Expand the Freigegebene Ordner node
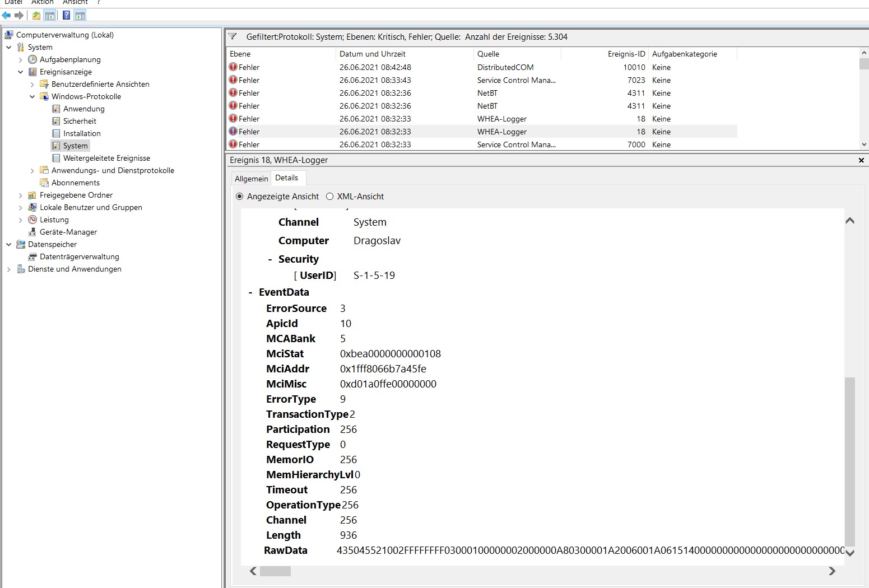Screen dimensions: 869x588 tap(20, 195)
